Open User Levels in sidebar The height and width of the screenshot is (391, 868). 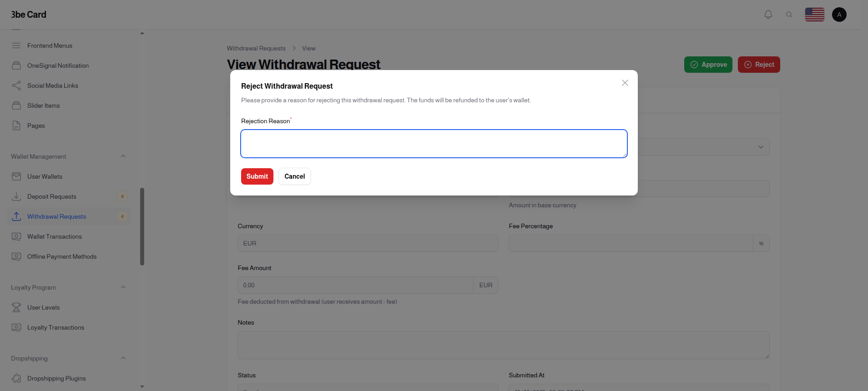(69, 307)
